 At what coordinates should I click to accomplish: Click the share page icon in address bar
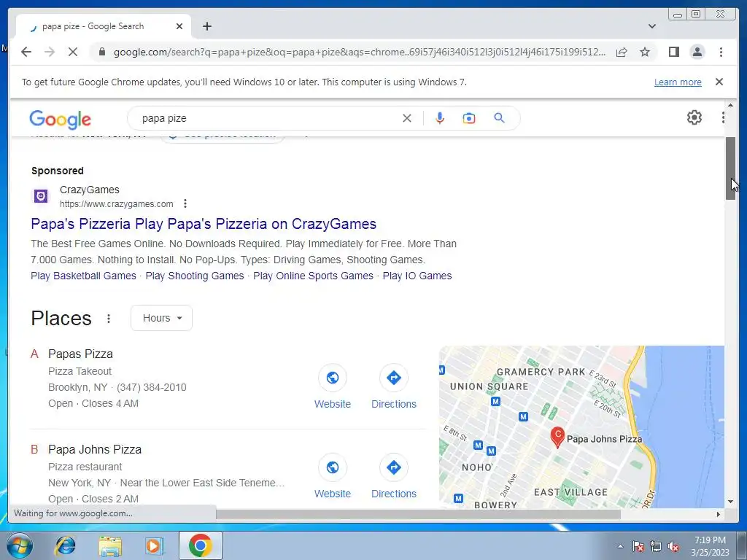(x=622, y=52)
